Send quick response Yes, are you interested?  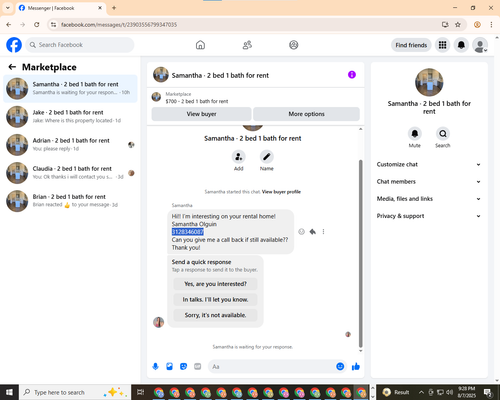click(x=215, y=284)
